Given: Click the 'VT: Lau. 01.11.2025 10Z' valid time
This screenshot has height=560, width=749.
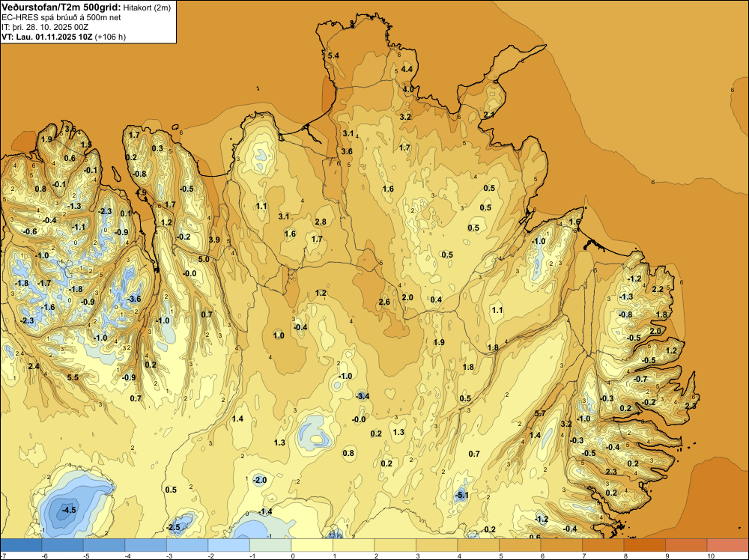Looking at the screenshot, I should (x=46, y=37).
